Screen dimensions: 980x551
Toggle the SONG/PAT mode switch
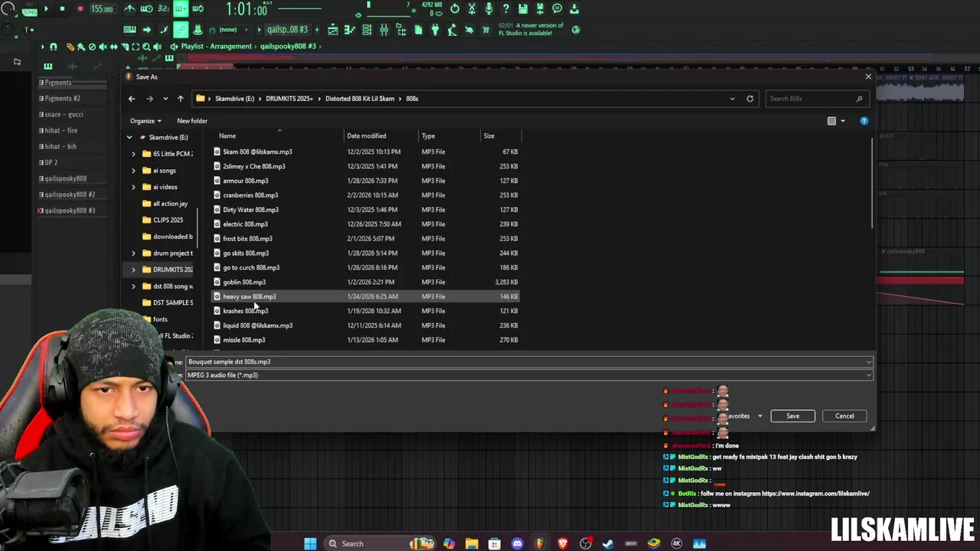(29, 9)
